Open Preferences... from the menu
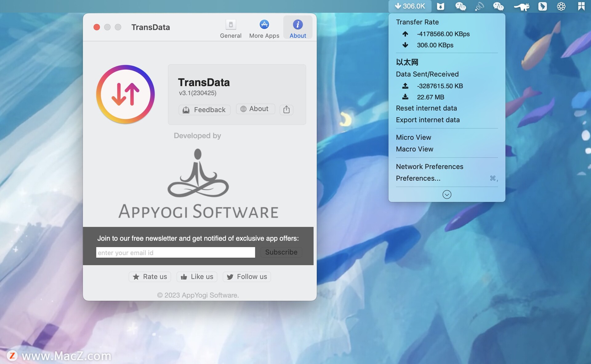Viewport: 591px width, 364px height. tap(418, 178)
